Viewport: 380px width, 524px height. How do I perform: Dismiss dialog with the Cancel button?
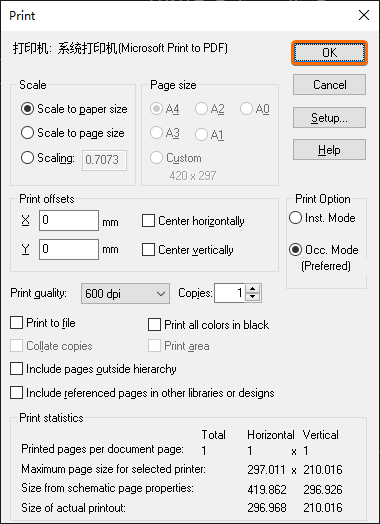tap(330, 85)
